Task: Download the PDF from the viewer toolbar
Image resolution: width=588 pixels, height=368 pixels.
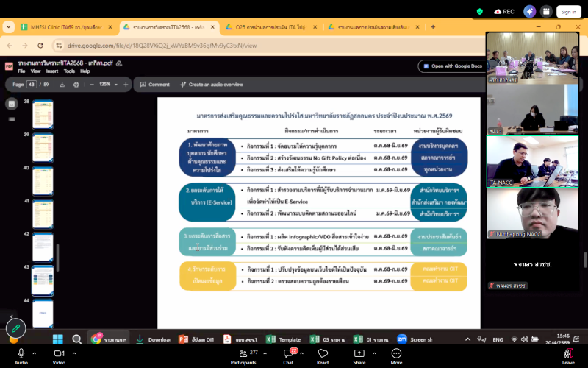Action: pyautogui.click(x=63, y=85)
